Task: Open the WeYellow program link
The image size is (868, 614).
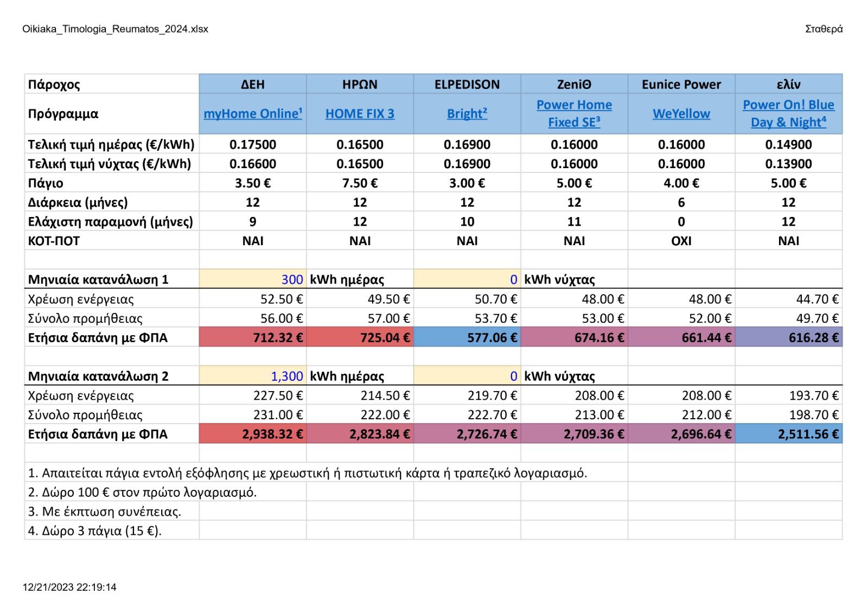Action: 681,113
